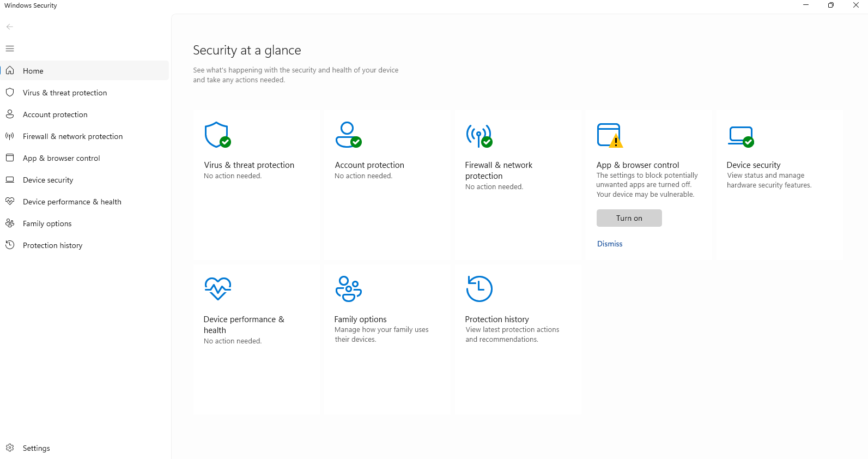This screenshot has width=868, height=459.
Task: Open Firewall & network protection in sidebar
Action: 84,136
